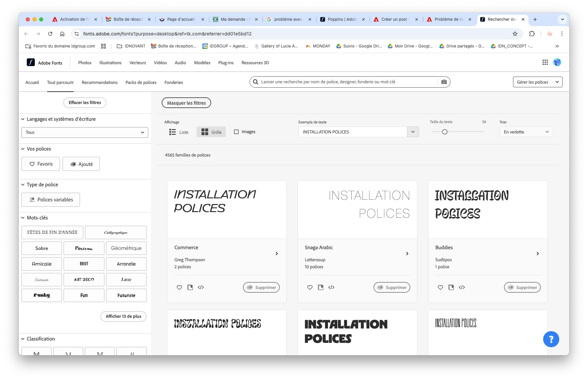Add Snaga Arabic to web project
The width and height of the screenshot is (588, 380).
click(321, 287)
